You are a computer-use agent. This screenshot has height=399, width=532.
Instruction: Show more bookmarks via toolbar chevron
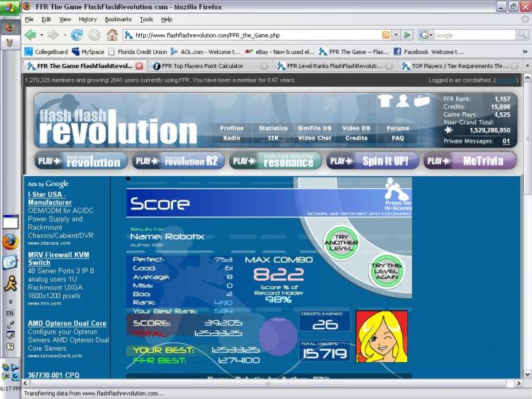point(525,52)
